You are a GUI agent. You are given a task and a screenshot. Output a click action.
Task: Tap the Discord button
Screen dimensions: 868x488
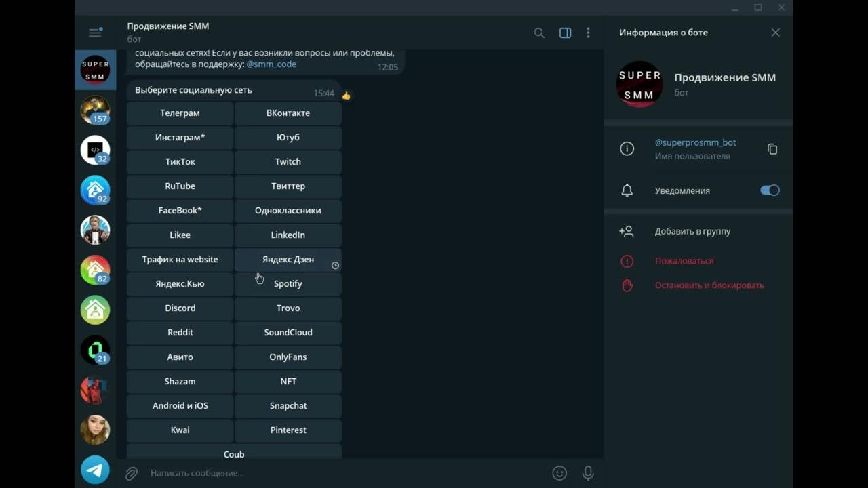click(180, 308)
